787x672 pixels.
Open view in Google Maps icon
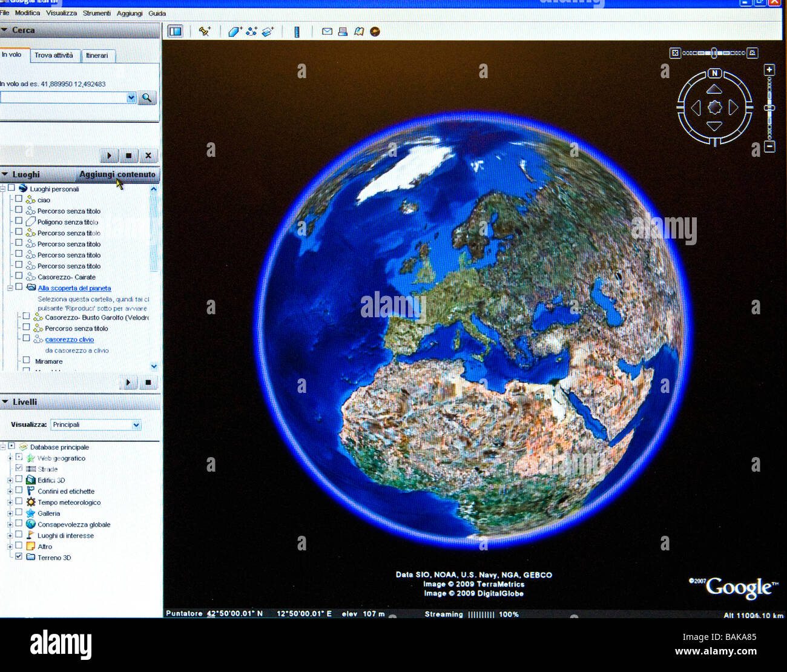359,31
